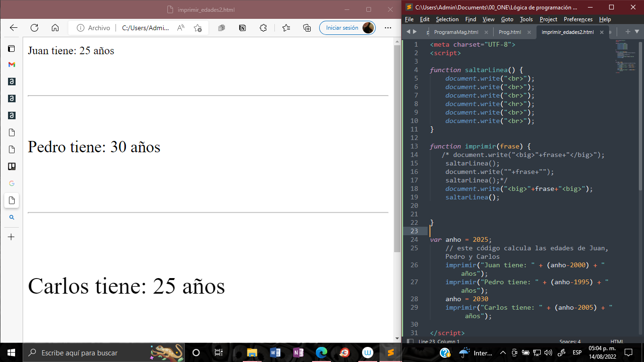This screenshot has width=644, height=362.
Task: Open the Edit menu in Sublime Text
Action: click(x=425, y=19)
